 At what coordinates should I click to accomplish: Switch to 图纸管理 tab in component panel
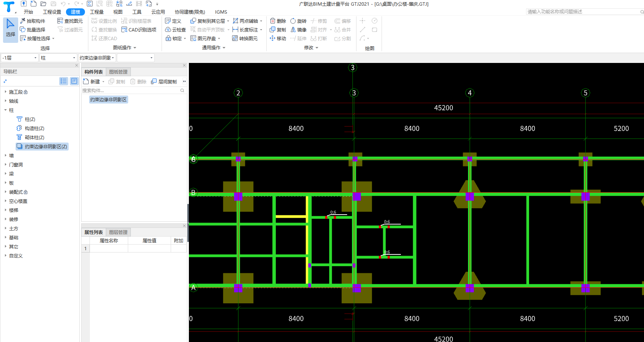point(118,72)
